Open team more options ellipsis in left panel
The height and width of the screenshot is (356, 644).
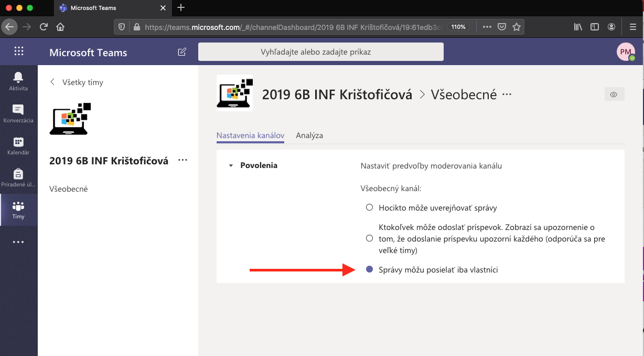click(x=183, y=160)
